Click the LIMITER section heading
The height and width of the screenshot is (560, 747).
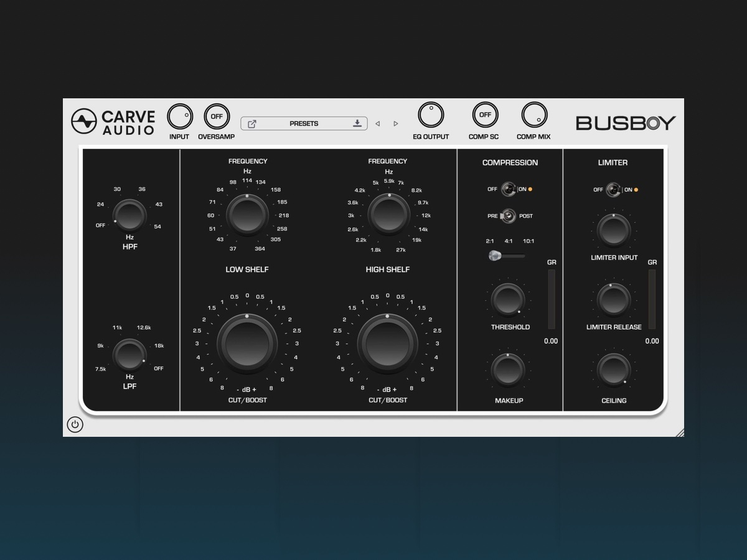(x=613, y=162)
